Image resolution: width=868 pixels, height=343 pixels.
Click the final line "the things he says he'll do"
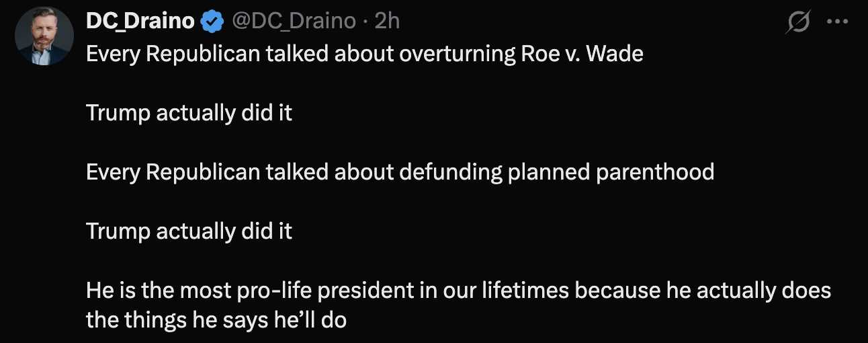pyautogui.click(x=216, y=320)
